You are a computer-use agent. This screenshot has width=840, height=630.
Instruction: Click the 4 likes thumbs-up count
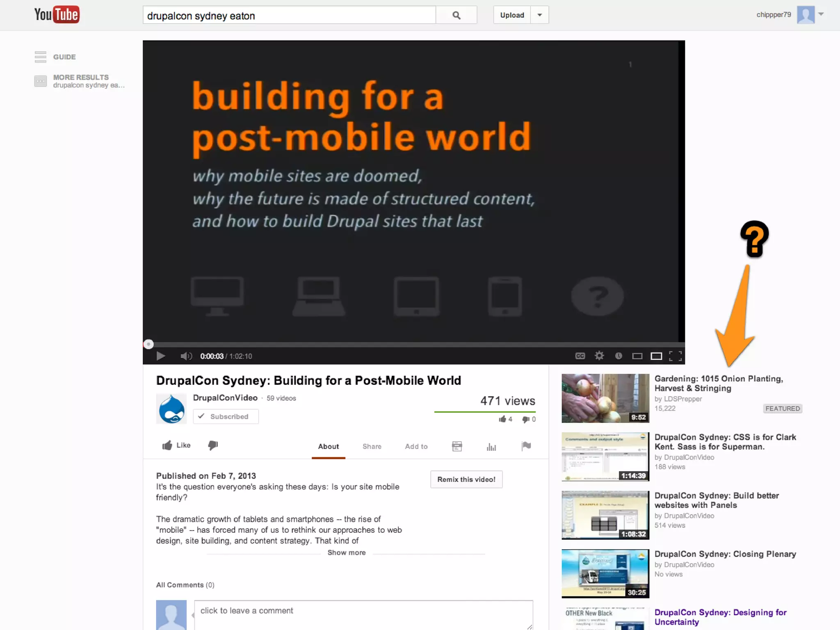pyautogui.click(x=505, y=419)
